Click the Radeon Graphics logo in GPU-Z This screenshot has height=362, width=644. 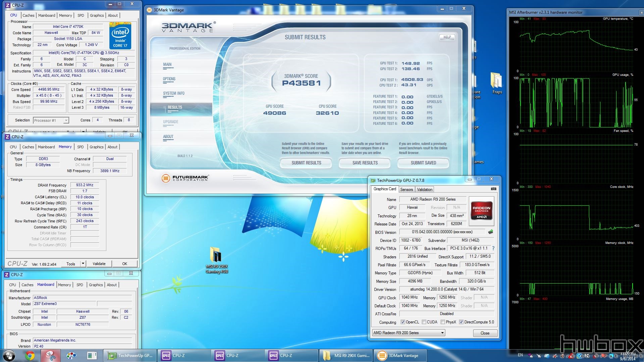coord(482,210)
